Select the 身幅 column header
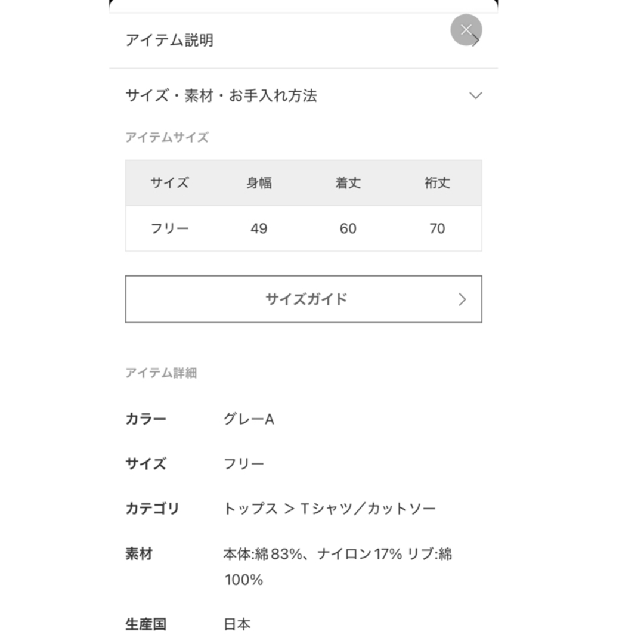The image size is (644, 644). (259, 183)
